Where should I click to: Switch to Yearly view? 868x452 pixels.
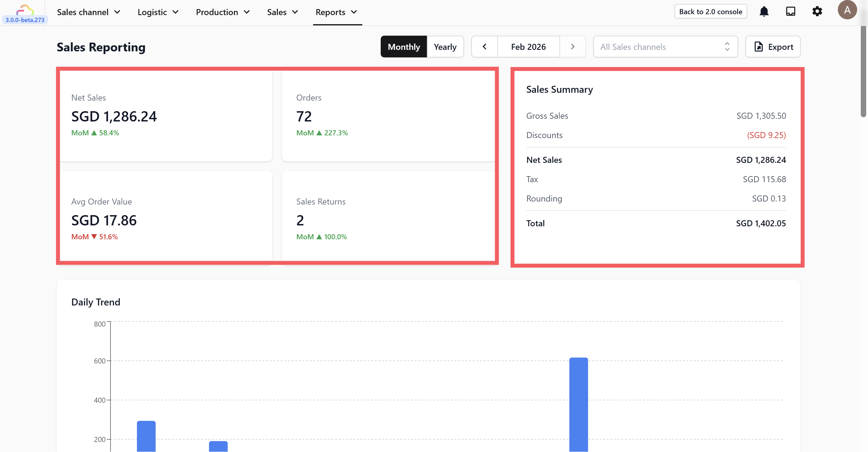[x=445, y=47]
